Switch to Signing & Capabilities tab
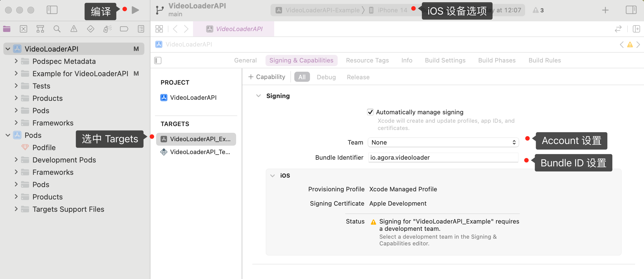 tap(301, 61)
